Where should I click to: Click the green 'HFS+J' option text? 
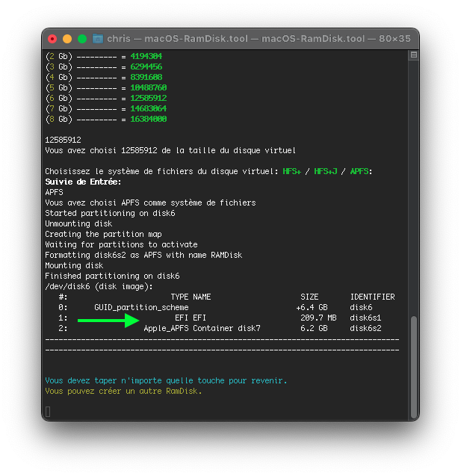[325, 171]
